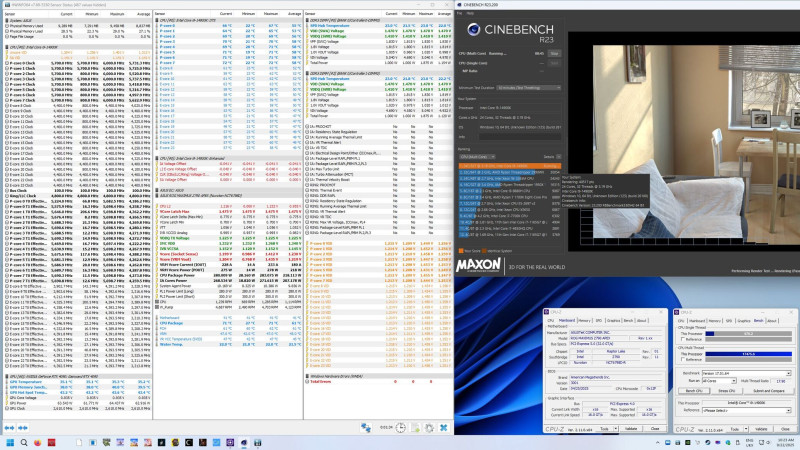800x450 pixels.
Task: Click the right CPU-Z window title icon
Action: click(677, 312)
